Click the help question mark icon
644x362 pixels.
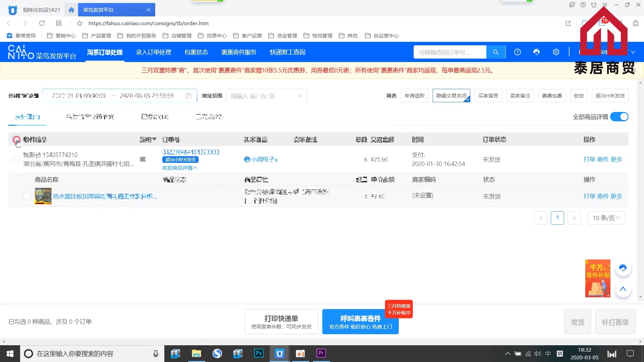point(518,52)
